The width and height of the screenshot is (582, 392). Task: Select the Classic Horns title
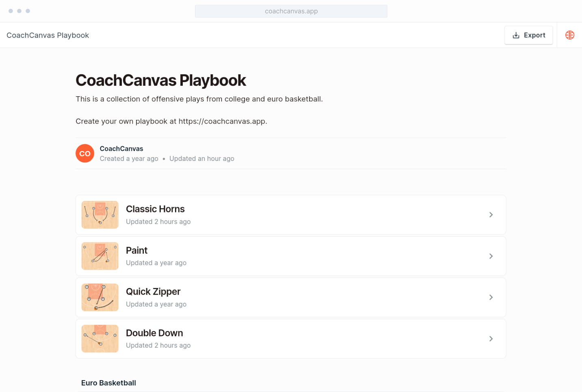[x=155, y=209]
